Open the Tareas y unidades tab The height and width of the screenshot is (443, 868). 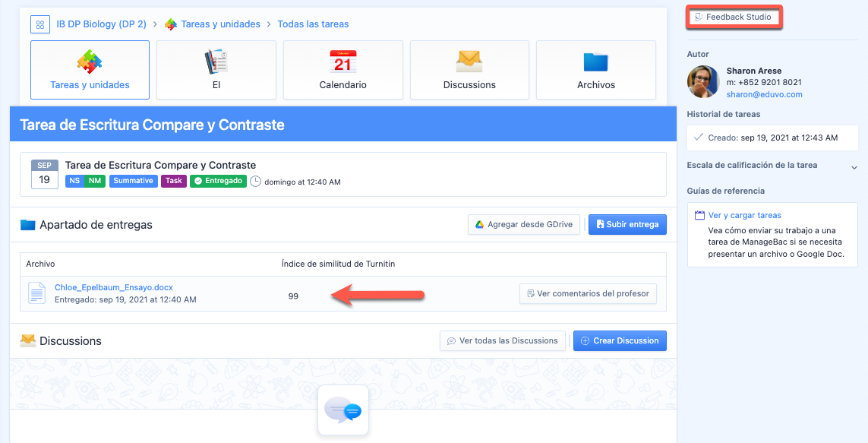[90, 70]
